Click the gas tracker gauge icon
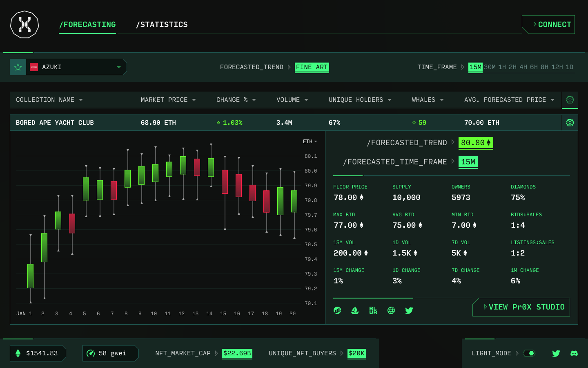 (91, 353)
